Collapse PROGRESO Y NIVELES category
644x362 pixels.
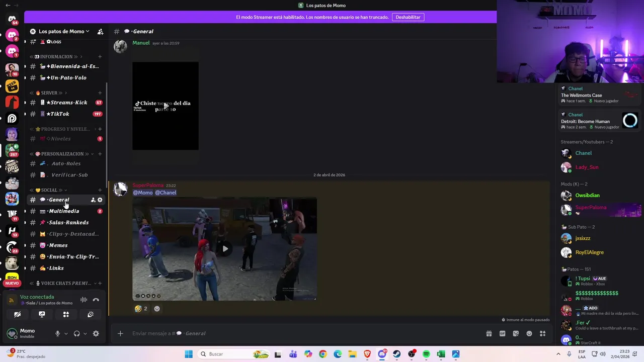pyautogui.click(x=62, y=129)
